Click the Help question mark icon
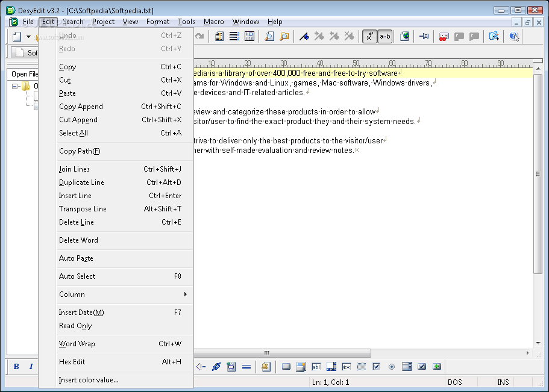549x392 pixels. pos(514,36)
